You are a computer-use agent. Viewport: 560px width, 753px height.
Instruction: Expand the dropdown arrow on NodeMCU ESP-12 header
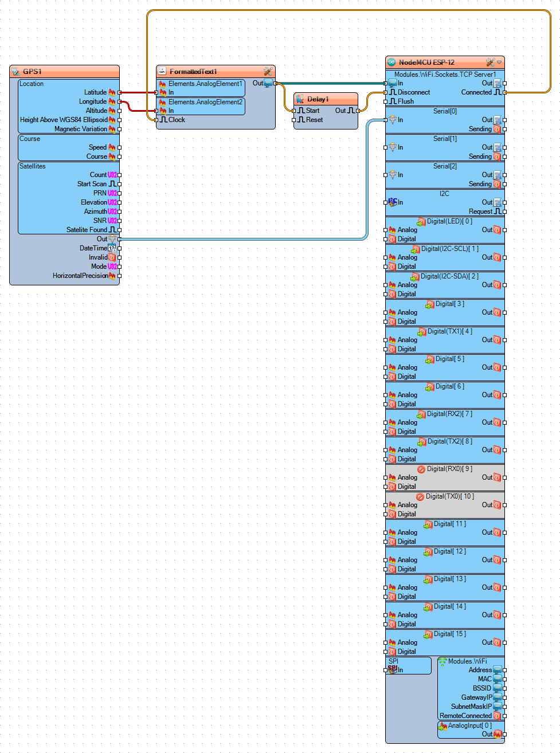coord(499,62)
